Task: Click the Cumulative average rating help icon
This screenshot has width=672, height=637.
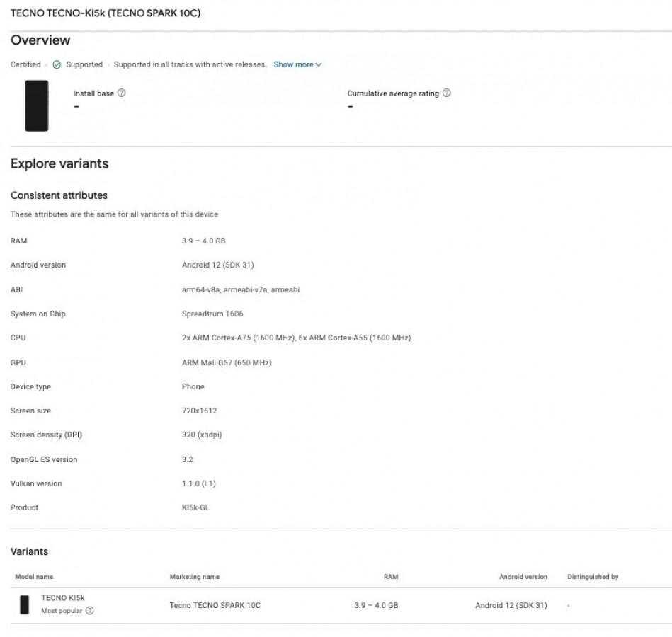Action: click(x=446, y=93)
